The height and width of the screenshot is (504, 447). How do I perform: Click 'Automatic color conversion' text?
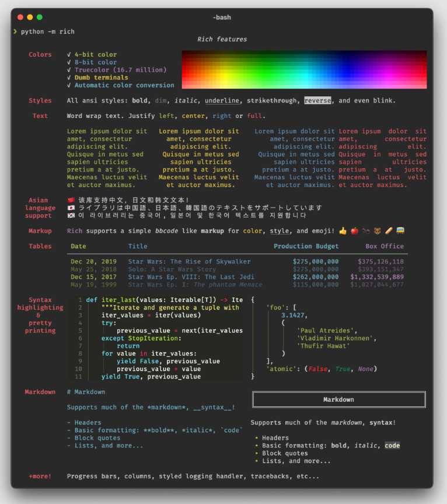[x=124, y=85]
